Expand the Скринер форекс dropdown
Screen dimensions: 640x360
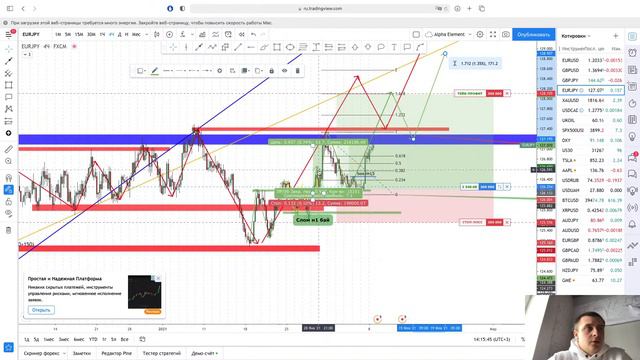64,353
